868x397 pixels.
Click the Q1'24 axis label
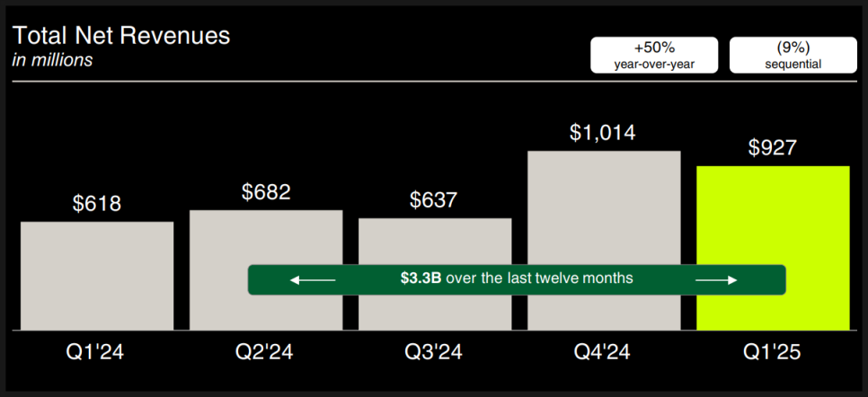[96, 352]
